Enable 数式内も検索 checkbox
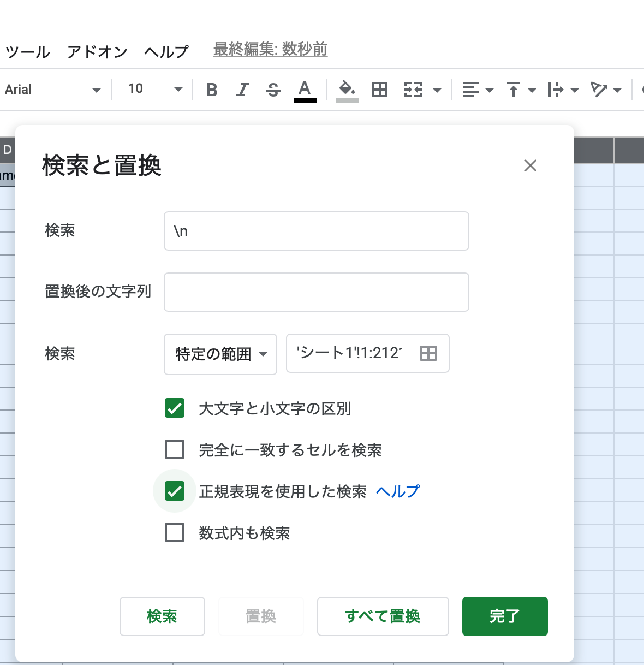 (x=175, y=532)
